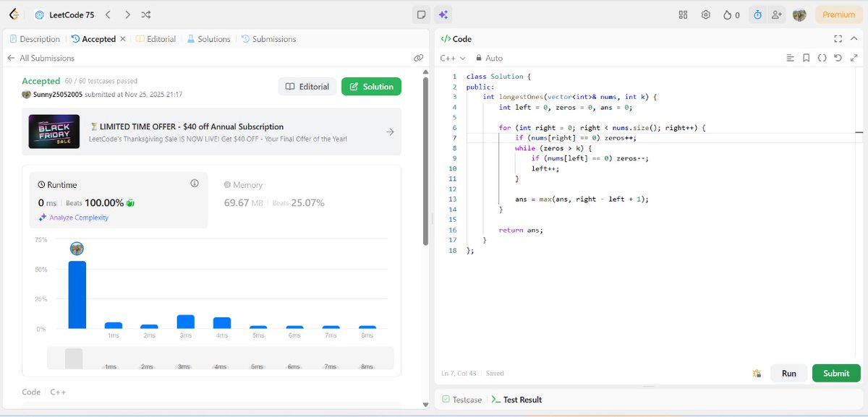
Task: Click the green Submit button
Action: (836, 373)
